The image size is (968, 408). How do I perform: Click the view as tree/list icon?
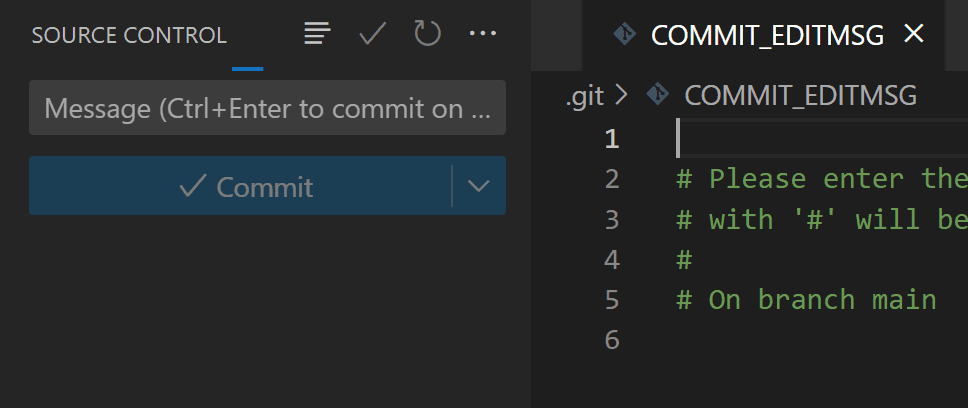coord(317,34)
